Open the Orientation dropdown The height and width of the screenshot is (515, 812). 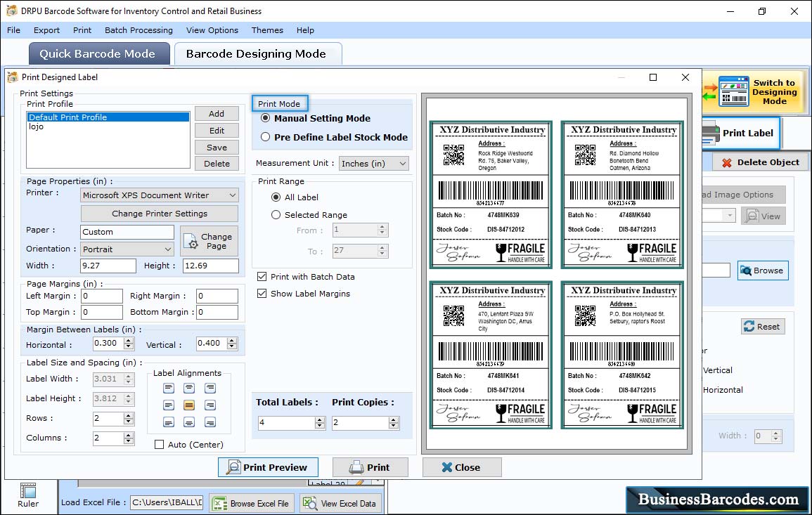click(127, 249)
